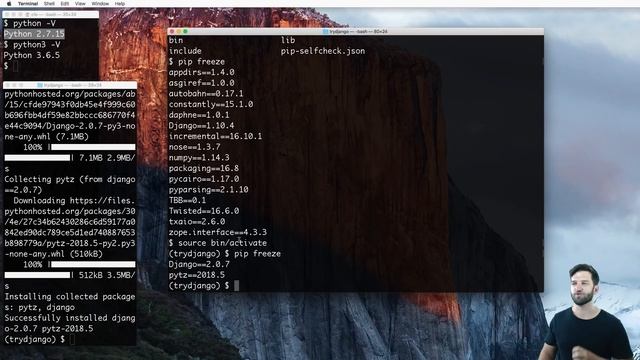Click 'include' in the directory listing

point(185,51)
